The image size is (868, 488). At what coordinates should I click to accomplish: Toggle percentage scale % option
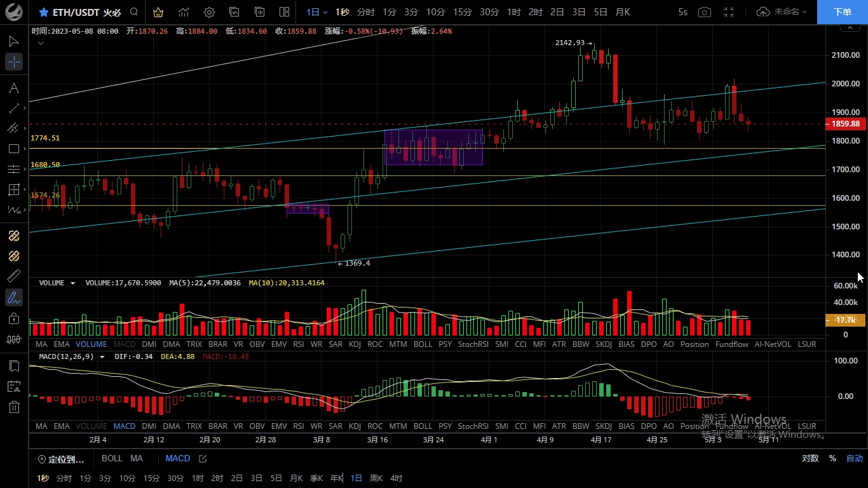click(832, 458)
